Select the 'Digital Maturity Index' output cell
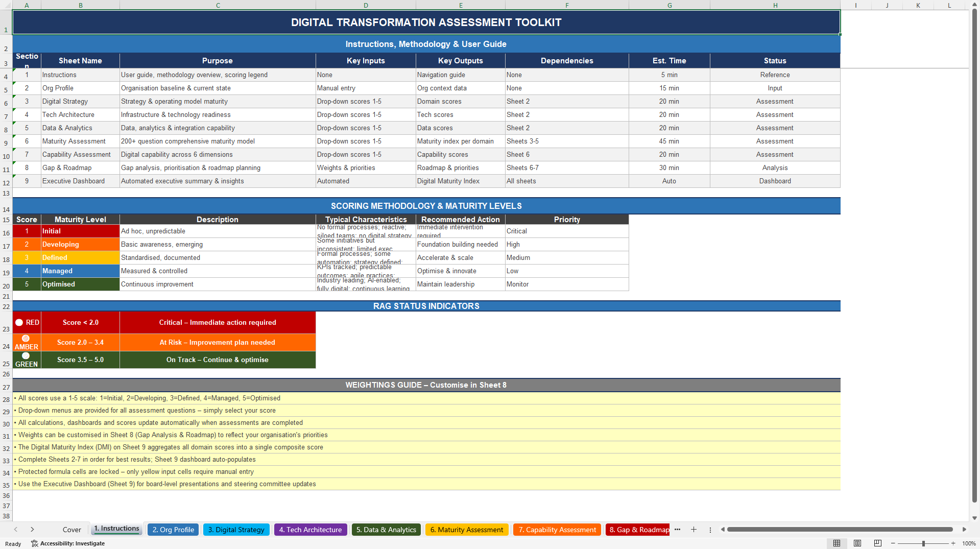The height and width of the screenshot is (549, 980). click(x=461, y=181)
